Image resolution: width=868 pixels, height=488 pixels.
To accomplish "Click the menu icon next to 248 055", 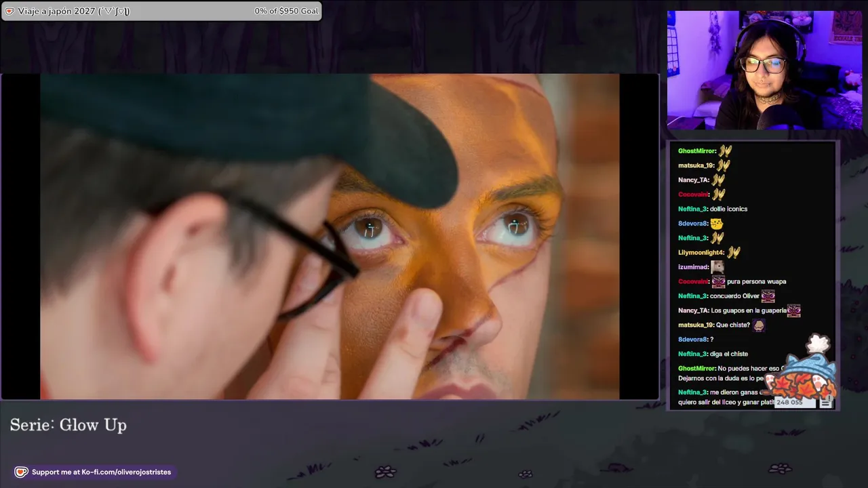I will coord(825,403).
